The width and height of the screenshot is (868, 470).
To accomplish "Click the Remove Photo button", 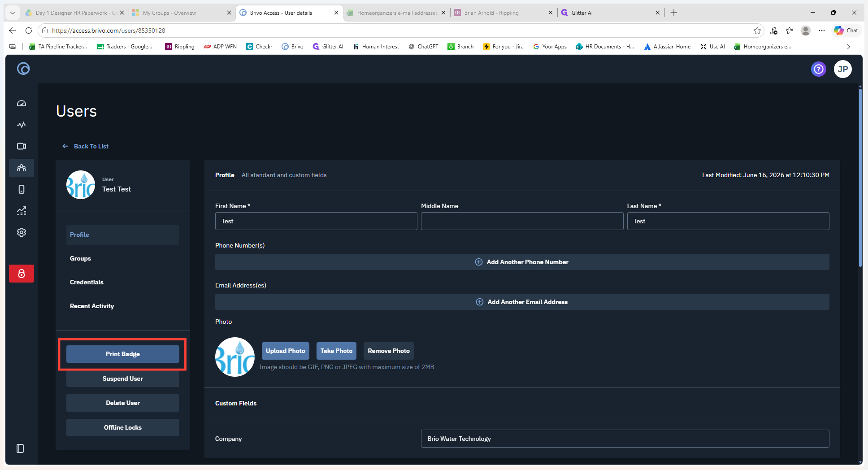I will [389, 351].
